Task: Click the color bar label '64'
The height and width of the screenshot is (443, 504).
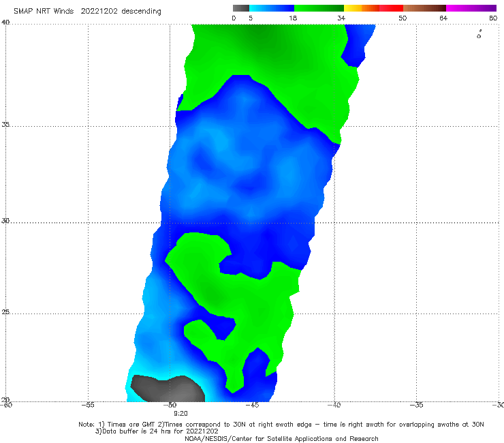Action: (443, 18)
